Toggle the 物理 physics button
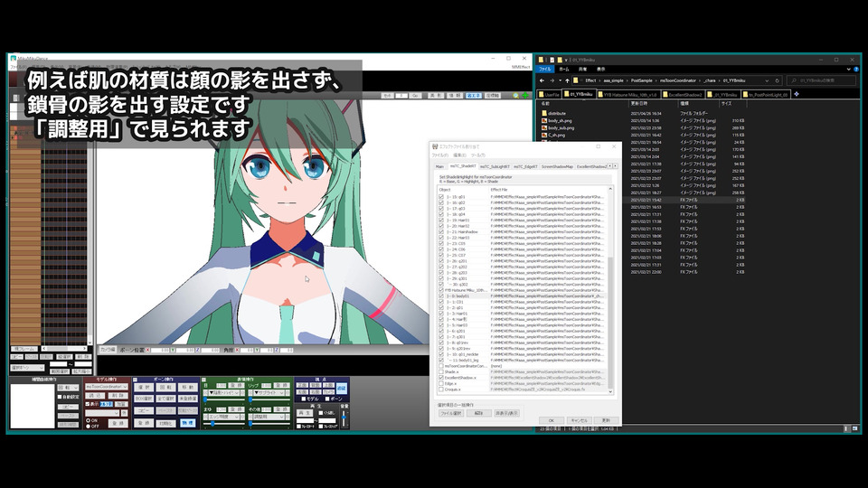The image size is (868, 488). coord(188,423)
